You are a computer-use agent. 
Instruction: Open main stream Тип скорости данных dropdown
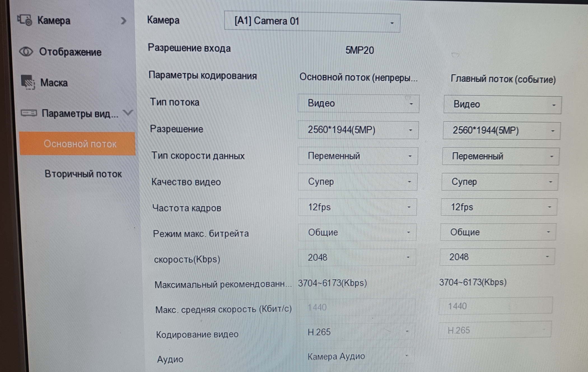358,156
